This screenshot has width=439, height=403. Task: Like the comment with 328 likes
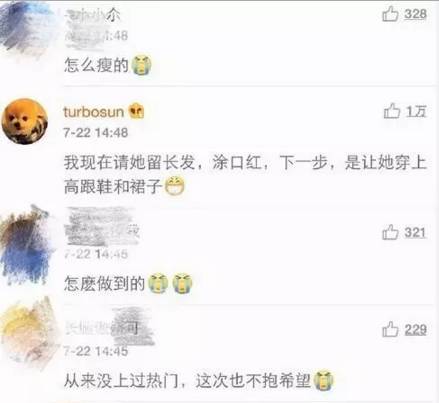pos(390,14)
